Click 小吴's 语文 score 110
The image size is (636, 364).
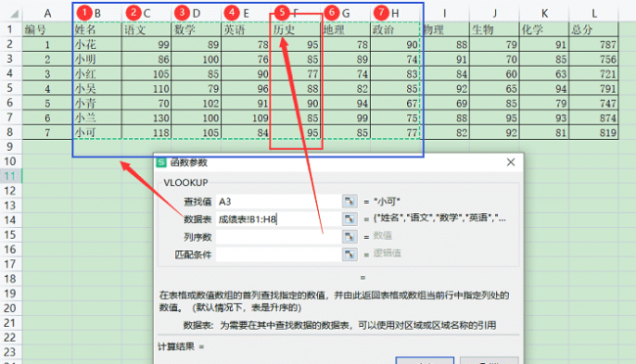[147, 88]
